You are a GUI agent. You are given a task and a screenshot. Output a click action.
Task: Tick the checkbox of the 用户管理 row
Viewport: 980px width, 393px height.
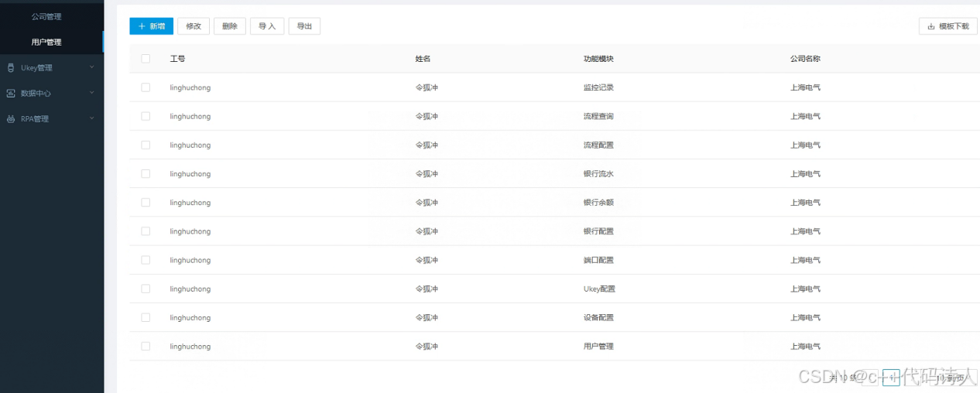pyautogui.click(x=146, y=347)
